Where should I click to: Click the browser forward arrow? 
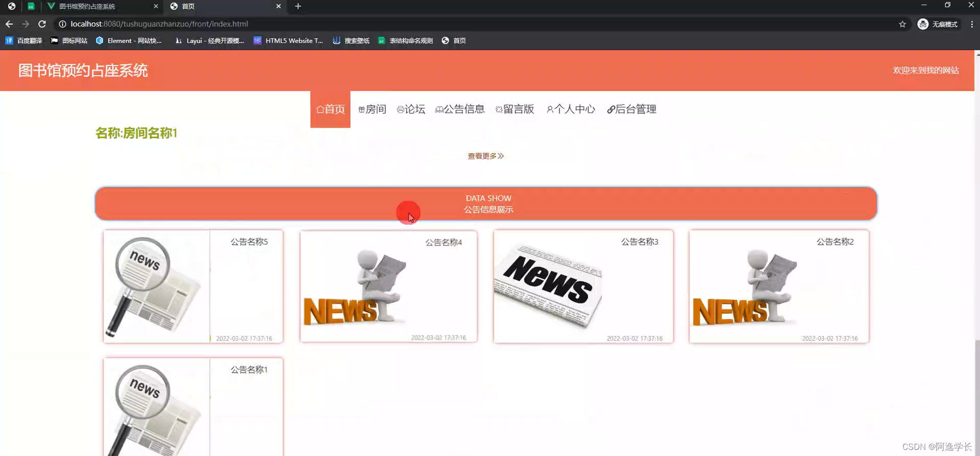[26, 24]
